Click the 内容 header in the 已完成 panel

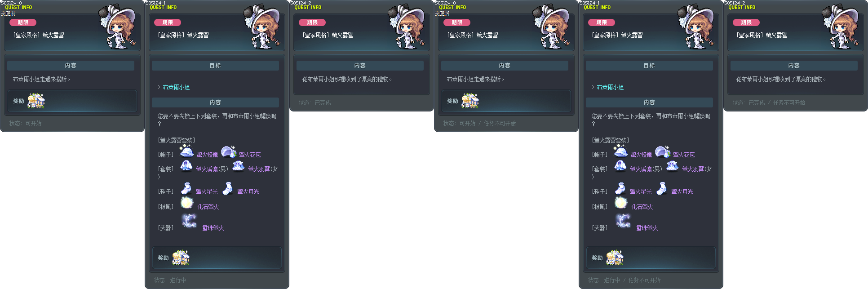coord(360,66)
